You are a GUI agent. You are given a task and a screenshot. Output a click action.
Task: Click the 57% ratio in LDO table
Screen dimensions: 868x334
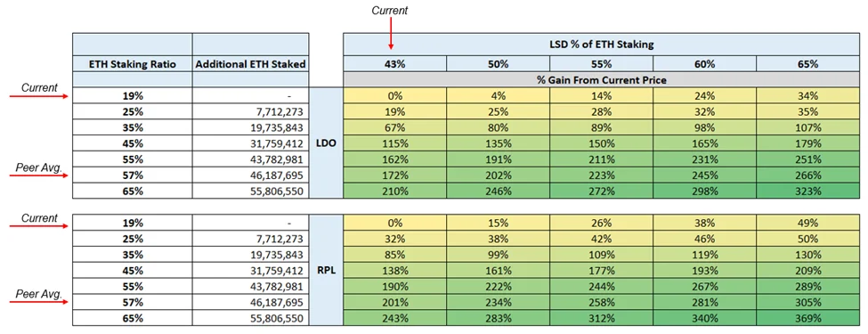tap(133, 175)
